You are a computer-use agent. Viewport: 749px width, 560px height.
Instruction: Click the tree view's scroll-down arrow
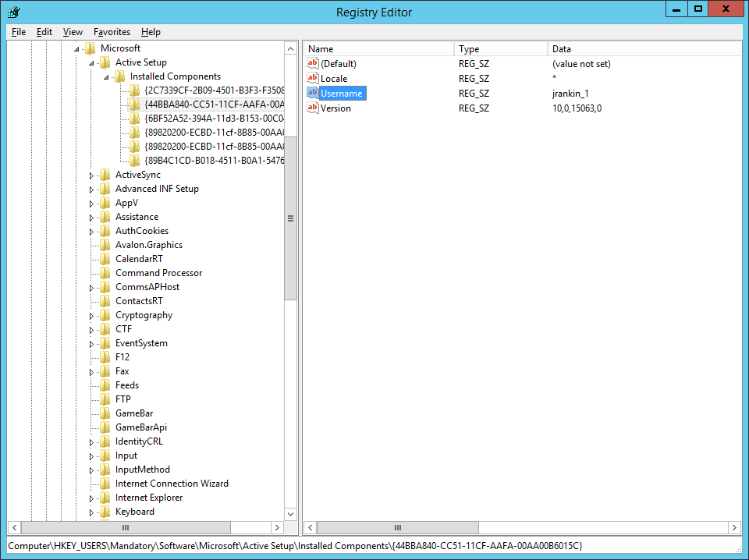point(290,514)
